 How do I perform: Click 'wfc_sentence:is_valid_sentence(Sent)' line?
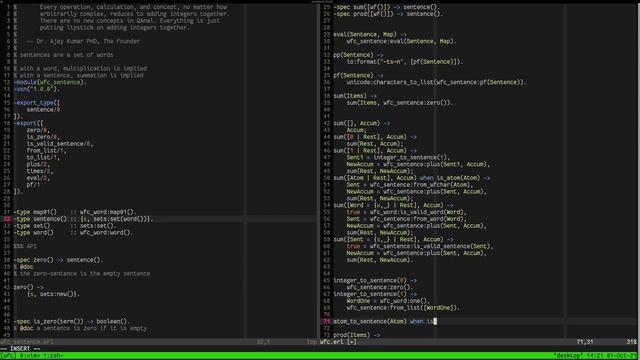(420, 246)
